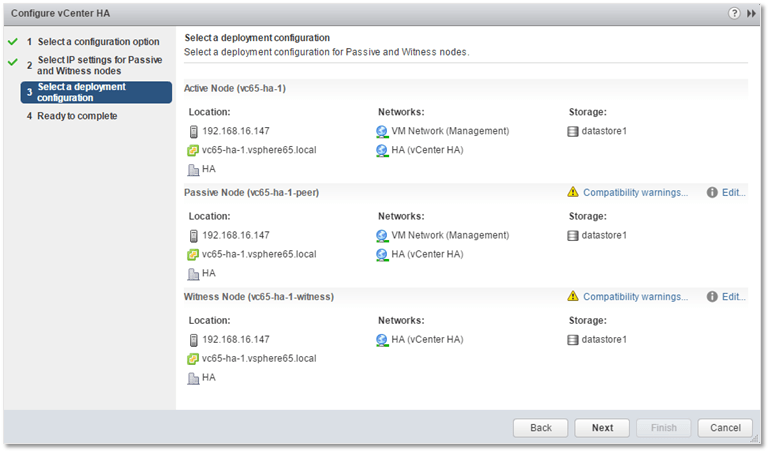
Task: Click the Next button
Action: (602, 428)
